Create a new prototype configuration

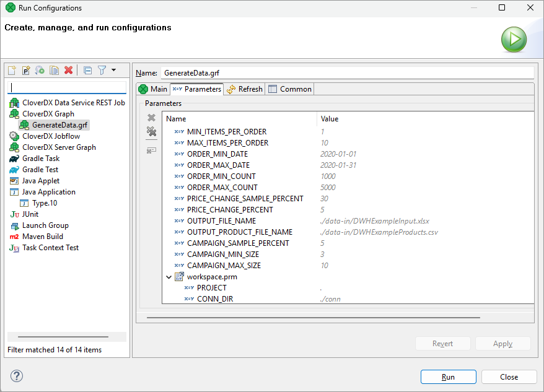25,70
